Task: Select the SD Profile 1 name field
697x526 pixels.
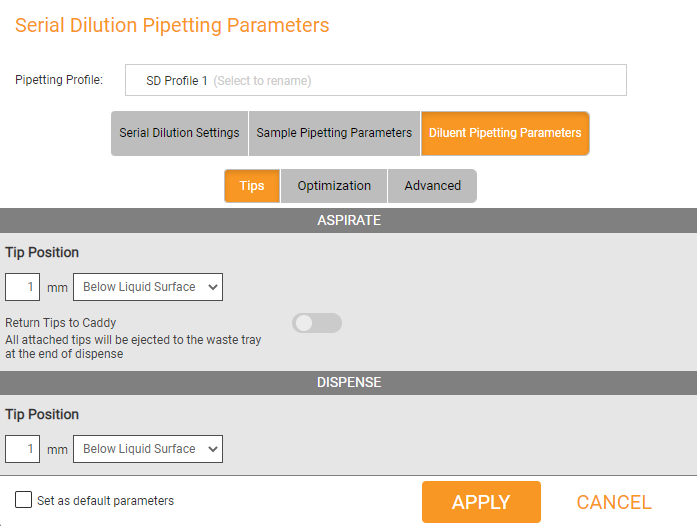Action: coord(376,80)
